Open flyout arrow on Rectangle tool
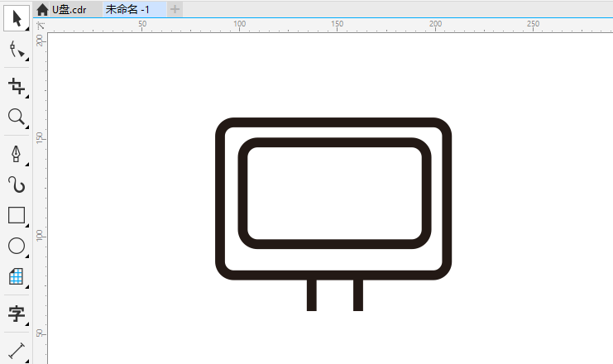Image resolution: width=613 pixels, height=364 pixels. coord(27,226)
